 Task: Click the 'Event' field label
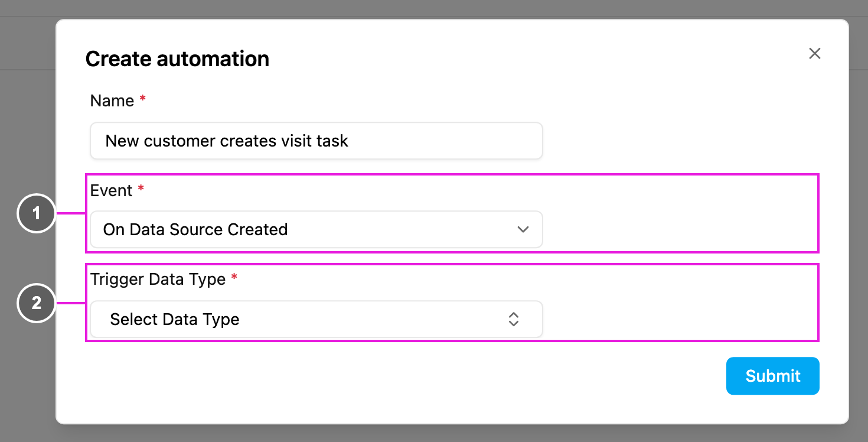click(111, 190)
